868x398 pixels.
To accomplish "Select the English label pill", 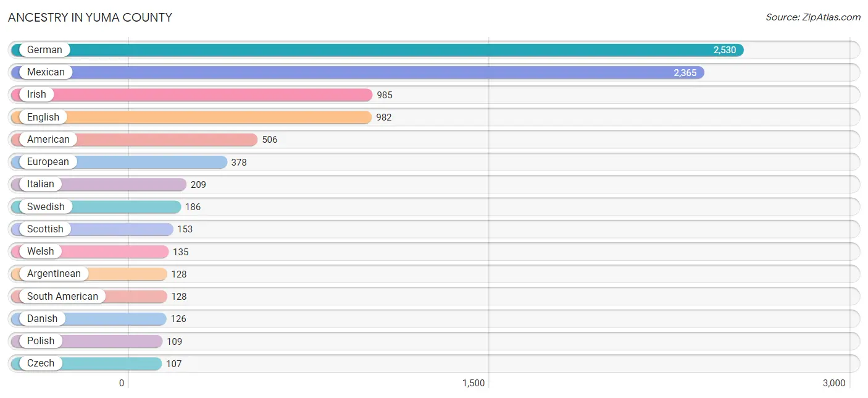I will (43, 117).
